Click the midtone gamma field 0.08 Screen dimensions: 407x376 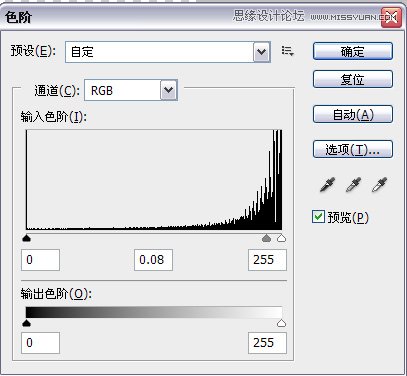coord(153,260)
